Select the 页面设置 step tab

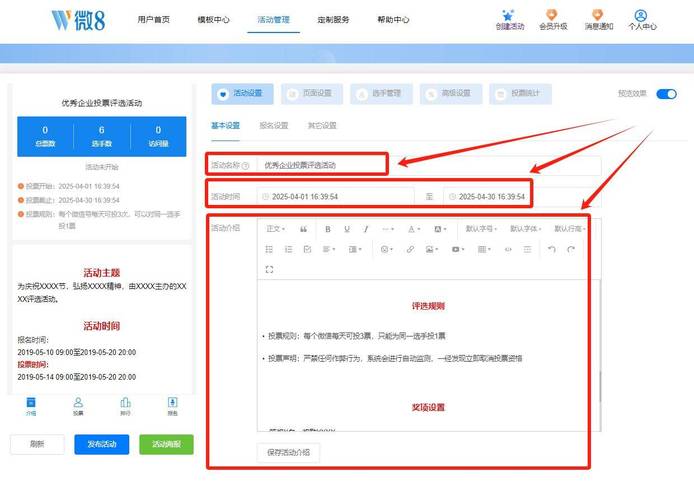click(312, 94)
